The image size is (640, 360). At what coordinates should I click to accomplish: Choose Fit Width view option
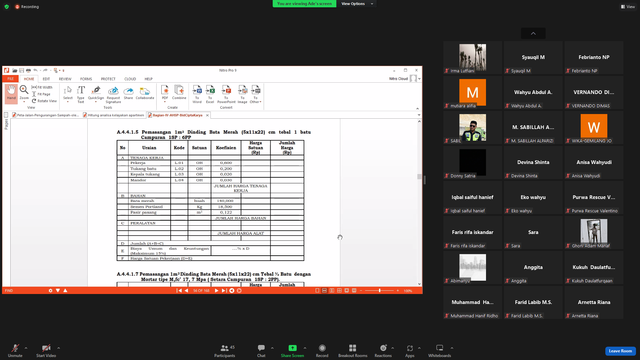(42, 87)
